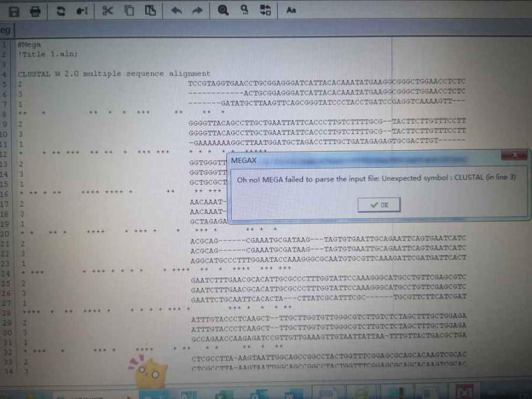532x399 pixels.
Task: Select the file tab ending in 'eg'
Action: pos(5,30)
